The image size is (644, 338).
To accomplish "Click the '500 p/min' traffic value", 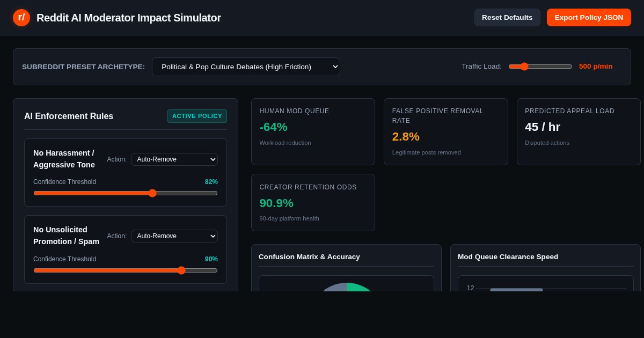I will pyautogui.click(x=596, y=67).
